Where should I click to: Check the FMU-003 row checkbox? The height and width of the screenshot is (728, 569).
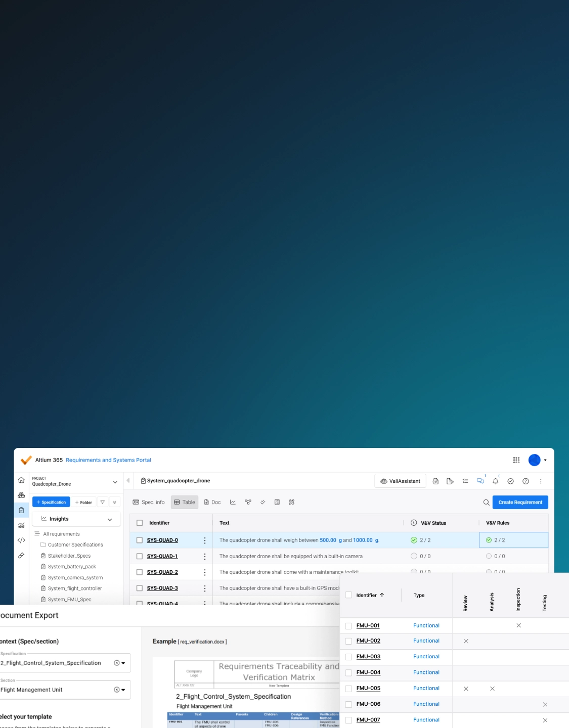point(348,657)
